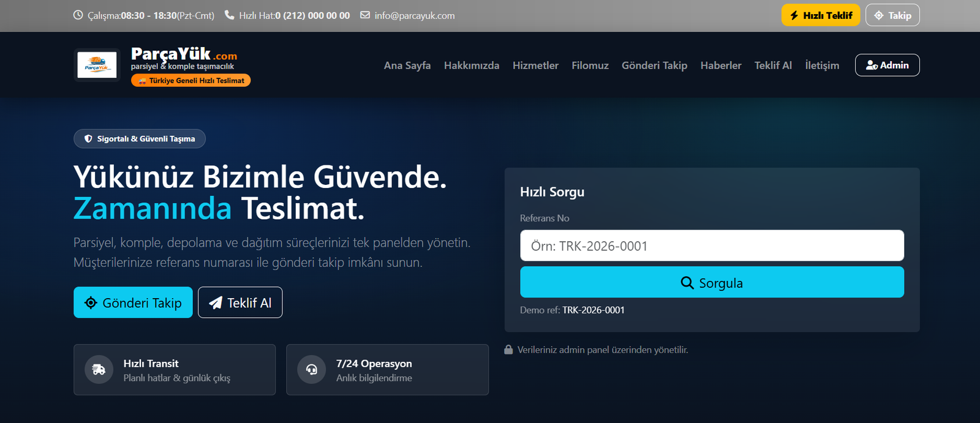The height and width of the screenshot is (423, 980).
Task: Open the Admin login button
Action: tap(887, 66)
